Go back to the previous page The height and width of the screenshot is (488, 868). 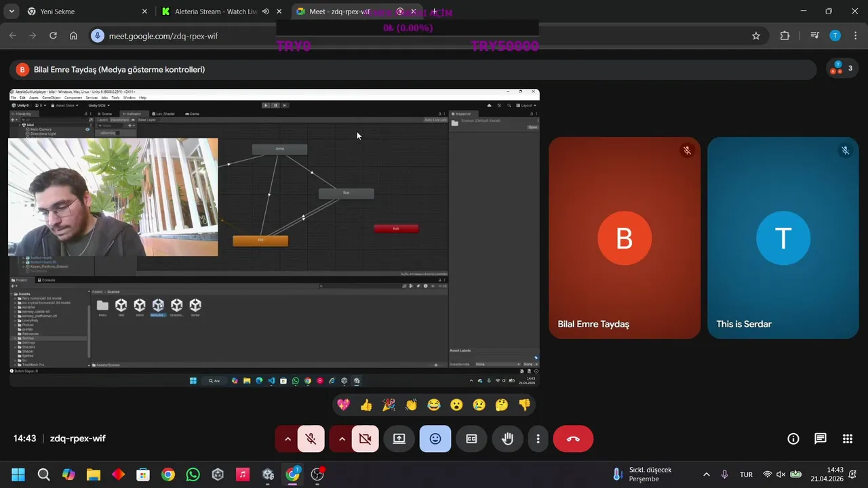[x=12, y=36]
